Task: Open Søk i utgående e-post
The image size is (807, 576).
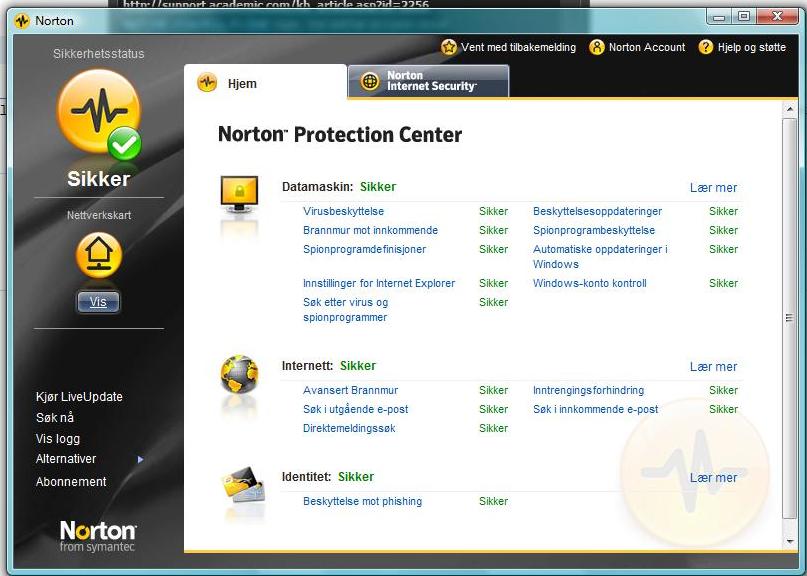Action: click(356, 409)
